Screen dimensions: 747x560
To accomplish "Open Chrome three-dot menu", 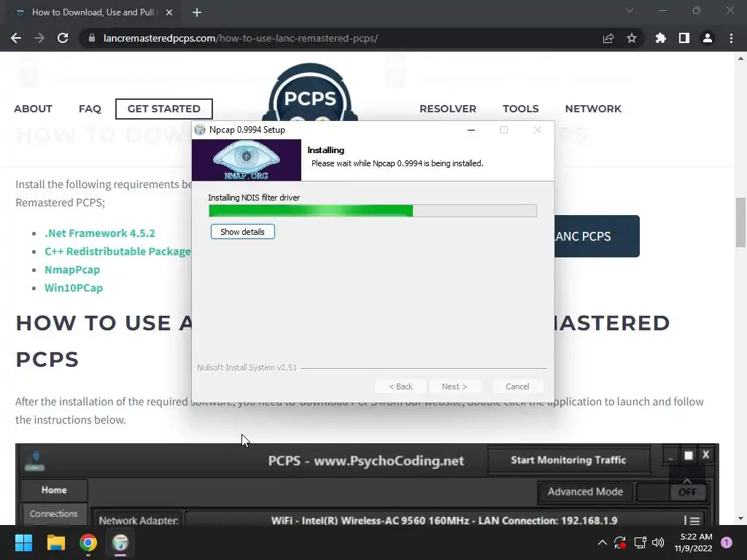I will tap(731, 38).
